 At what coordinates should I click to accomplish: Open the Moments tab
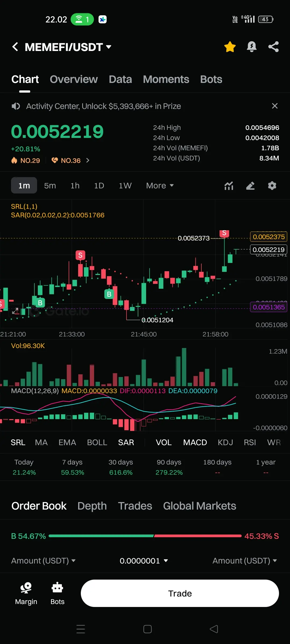(166, 79)
